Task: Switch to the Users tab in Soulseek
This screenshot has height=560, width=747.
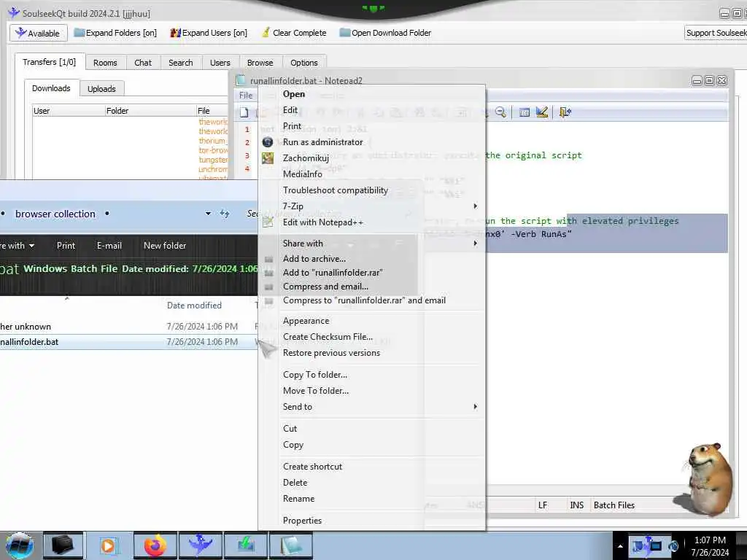Action: click(x=220, y=63)
